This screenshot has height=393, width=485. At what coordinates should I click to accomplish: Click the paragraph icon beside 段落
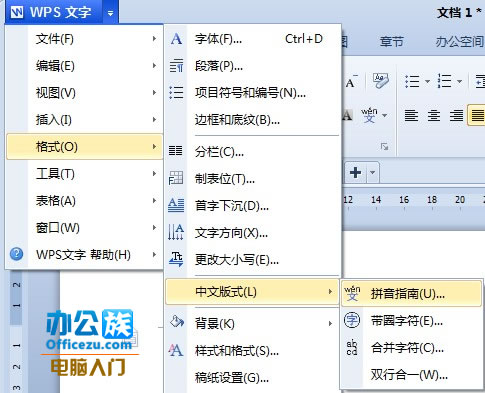pos(176,66)
